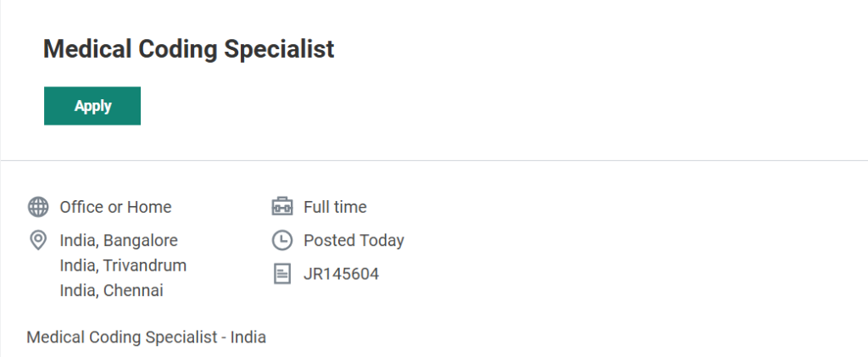The image size is (868, 357).
Task: Select the 'India, Bangalore' location
Action: pyautogui.click(x=119, y=241)
